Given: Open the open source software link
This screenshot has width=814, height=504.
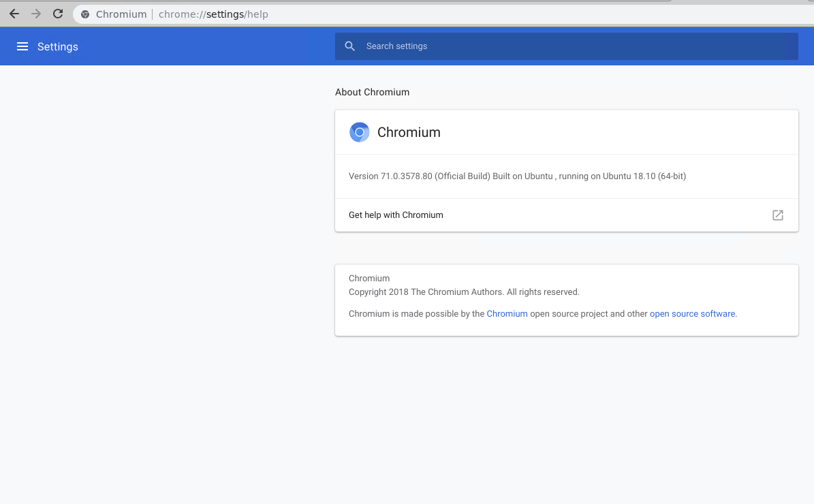Looking at the screenshot, I should tap(692, 313).
